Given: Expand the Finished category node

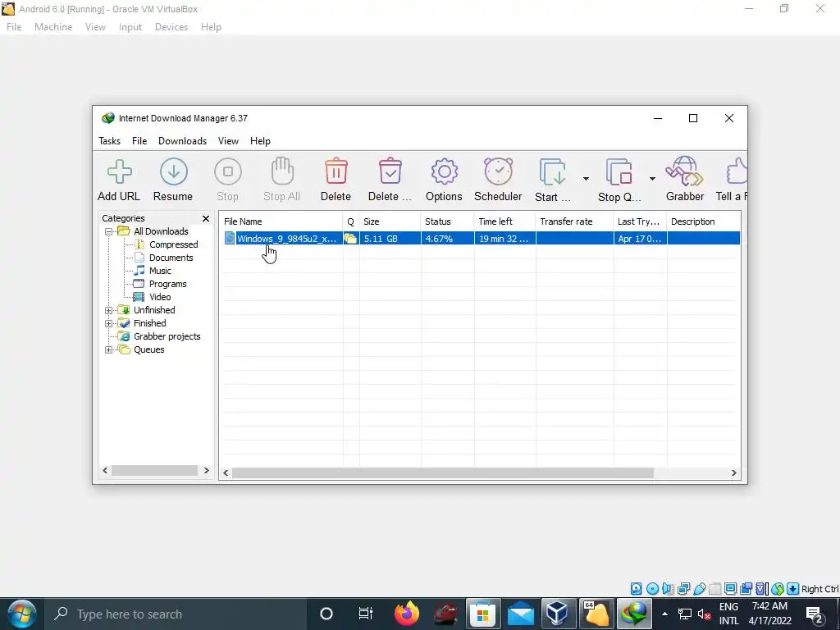Looking at the screenshot, I should [x=109, y=323].
